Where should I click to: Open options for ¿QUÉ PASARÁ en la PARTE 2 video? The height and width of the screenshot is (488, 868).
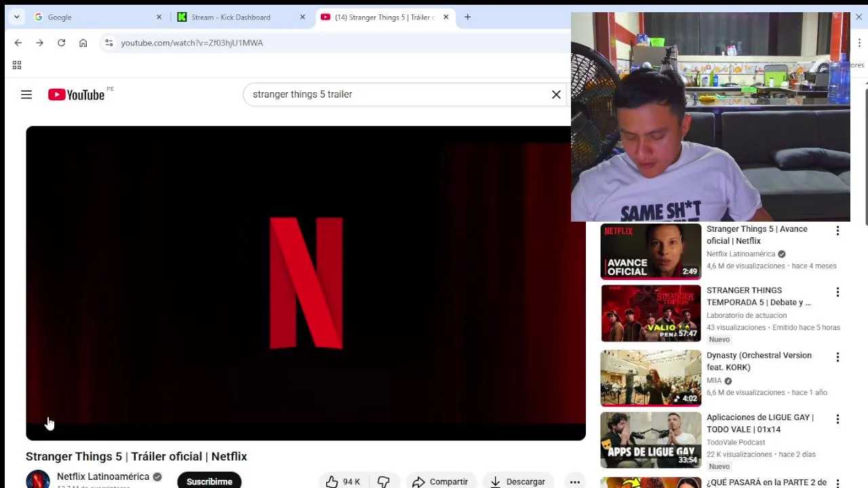click(837, 484)
